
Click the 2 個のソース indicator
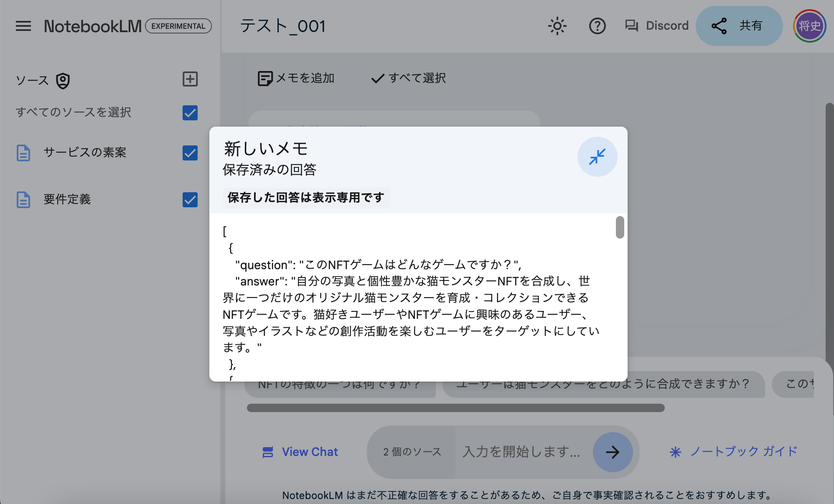pyautogui.click(x=412, y=452)
